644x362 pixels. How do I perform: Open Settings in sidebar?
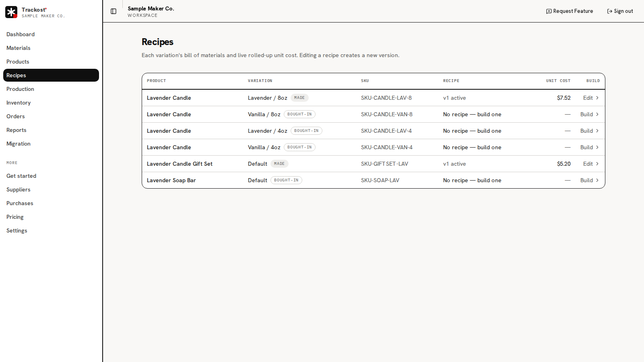pos(51,230)
